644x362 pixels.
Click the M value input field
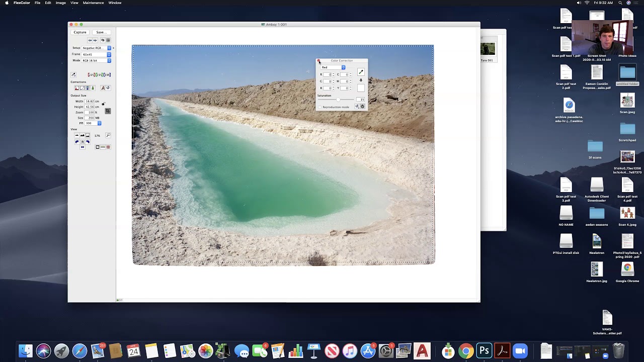tap(344, 81)
